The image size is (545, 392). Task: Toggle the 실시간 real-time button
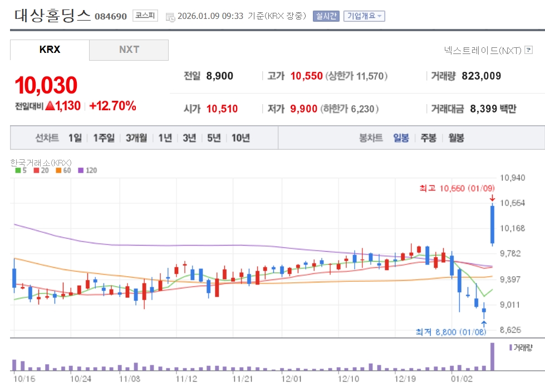(326, 16)
